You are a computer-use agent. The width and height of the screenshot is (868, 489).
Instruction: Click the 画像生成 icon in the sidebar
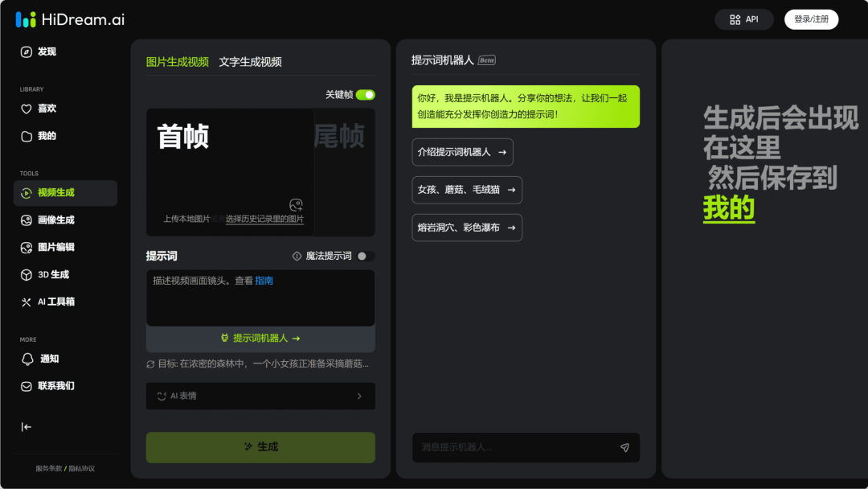(x=26, y=220)
